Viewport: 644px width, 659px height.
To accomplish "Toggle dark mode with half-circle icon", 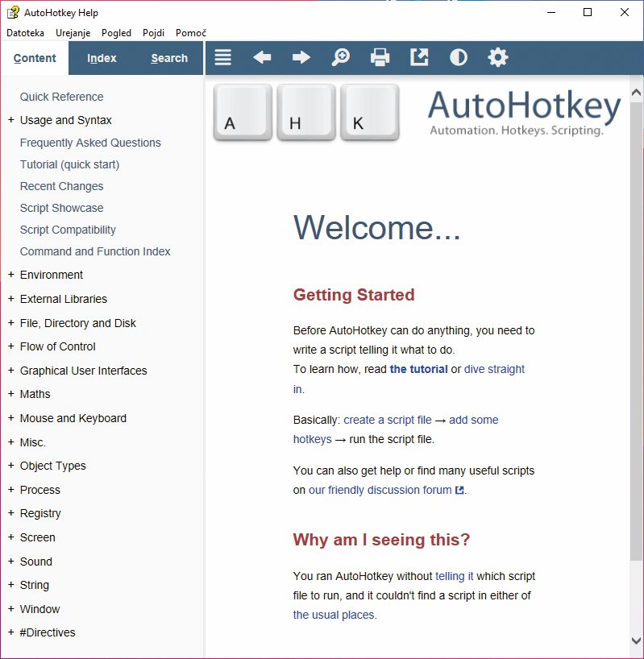I will click(458, 57).
